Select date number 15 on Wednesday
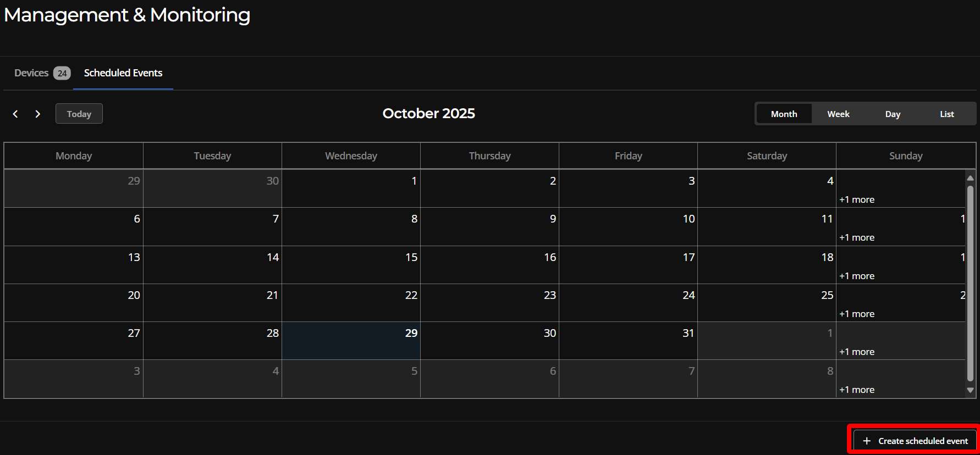This screenshot has width=980, height=455. click(411, 257)
